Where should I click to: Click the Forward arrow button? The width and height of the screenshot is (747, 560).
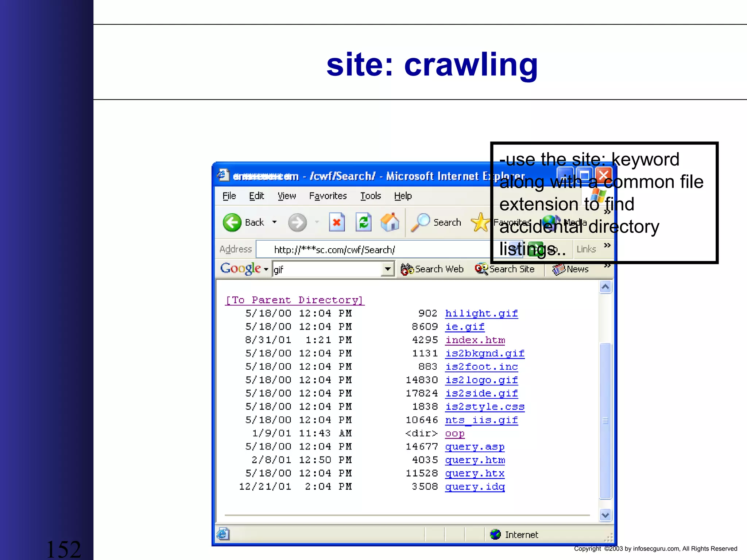[297, 222]
